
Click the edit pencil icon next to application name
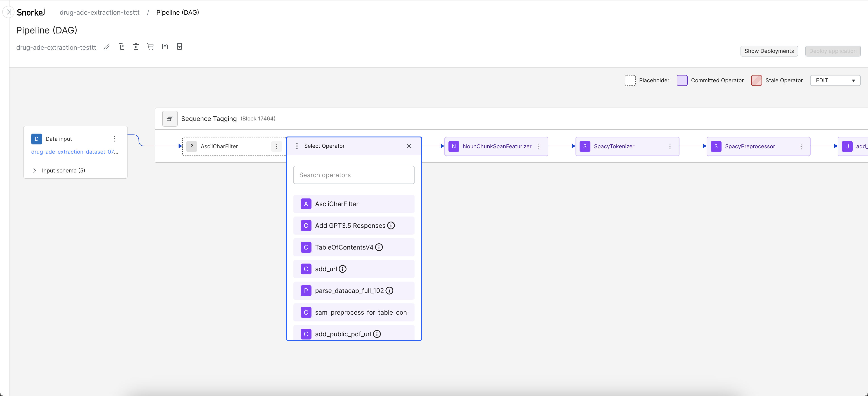coord(107,47)
